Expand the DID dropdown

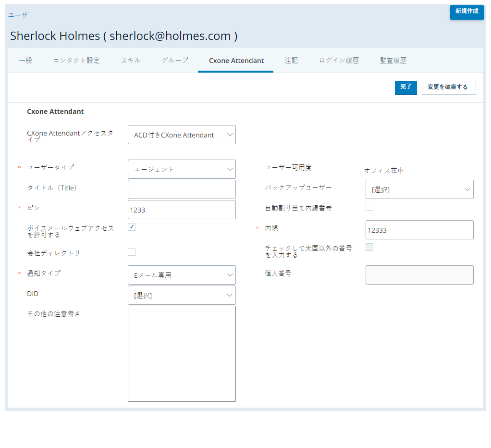click(182, 295)
